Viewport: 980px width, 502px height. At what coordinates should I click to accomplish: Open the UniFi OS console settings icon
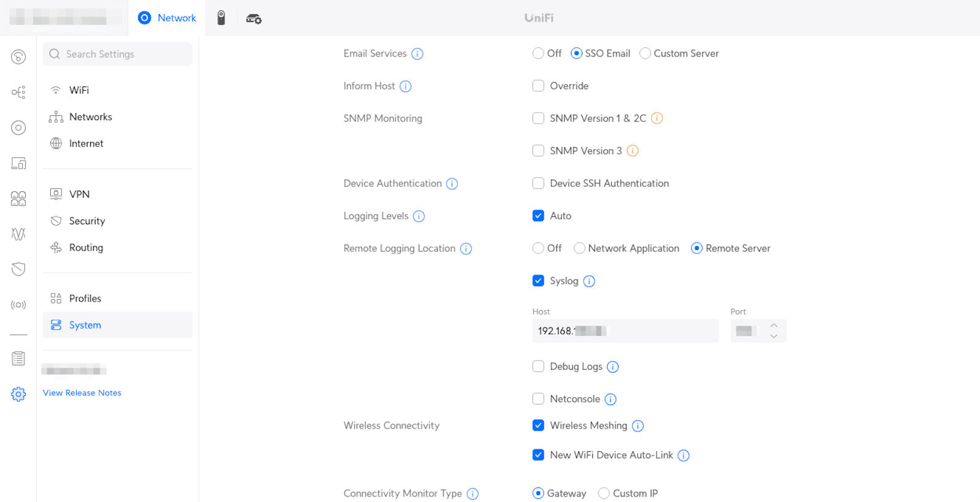(254, 18)
